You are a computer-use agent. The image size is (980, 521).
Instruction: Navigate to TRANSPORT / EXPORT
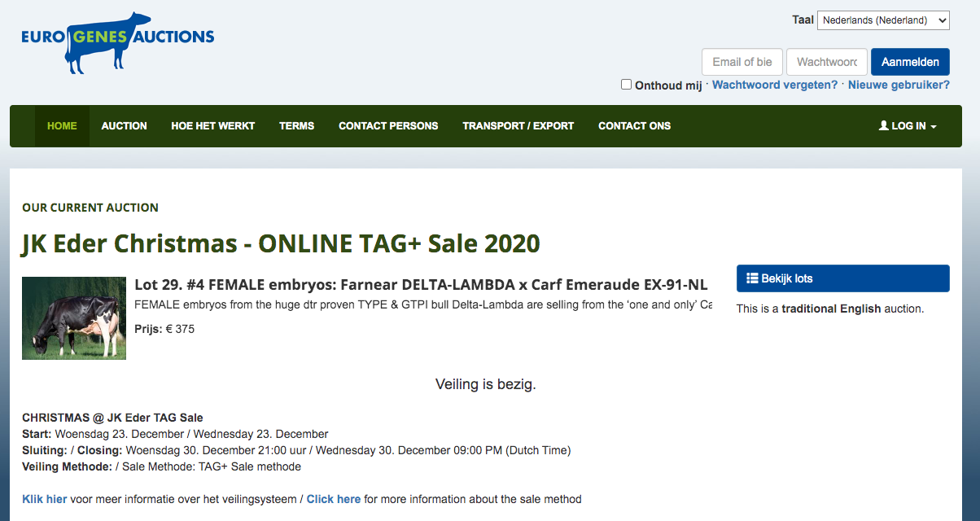point(518,126)
